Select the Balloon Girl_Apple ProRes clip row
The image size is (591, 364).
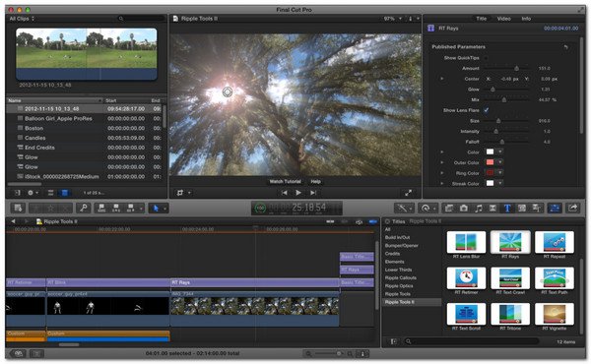click(x=85, y=118)
